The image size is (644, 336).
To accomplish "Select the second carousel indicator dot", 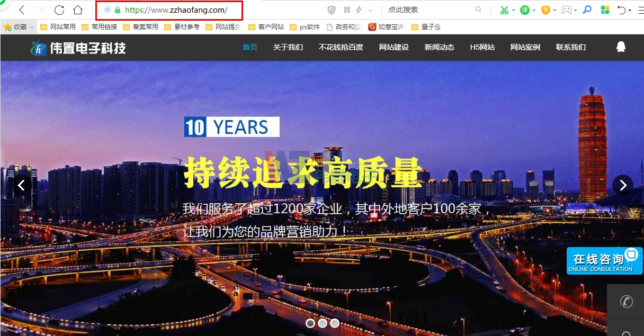I will (323, 323).
